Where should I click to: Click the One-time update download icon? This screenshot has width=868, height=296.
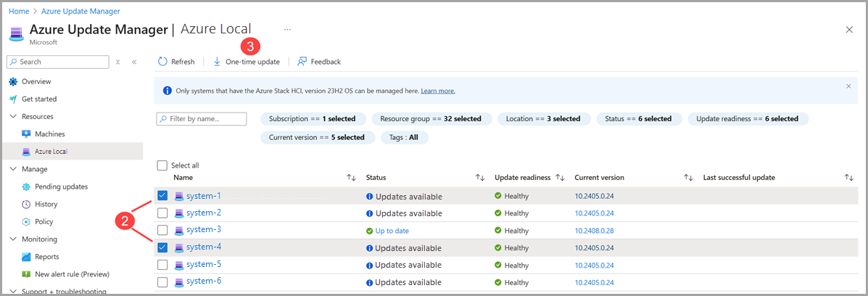[x=217, y=62]
